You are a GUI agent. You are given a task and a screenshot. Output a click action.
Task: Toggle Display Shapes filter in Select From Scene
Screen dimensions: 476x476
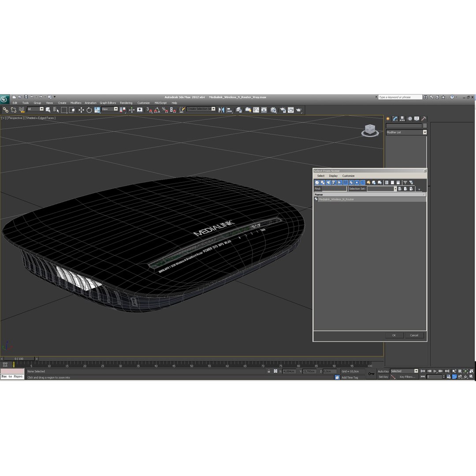pyautogui.click(x=323, y=182)
